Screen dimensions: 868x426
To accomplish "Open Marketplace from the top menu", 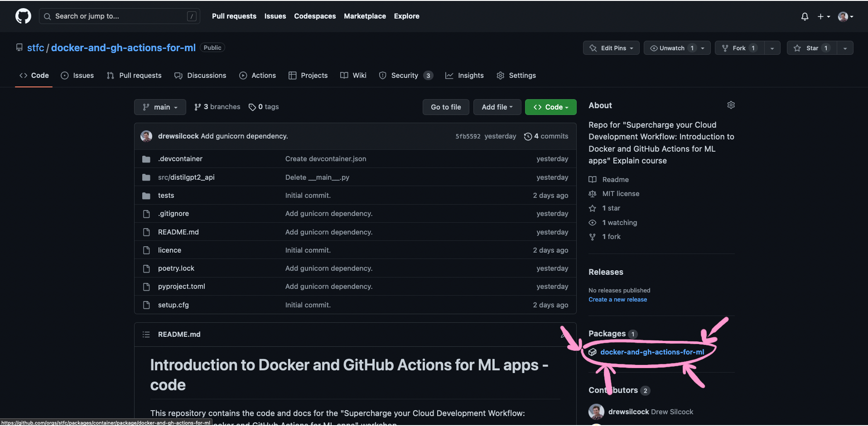I will click(x=365, y=16).
